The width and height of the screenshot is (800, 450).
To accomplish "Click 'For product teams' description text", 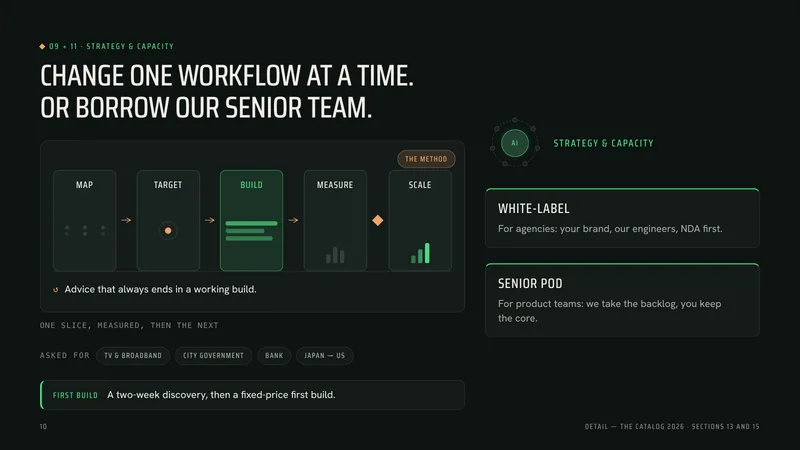I will click(610, 311).
